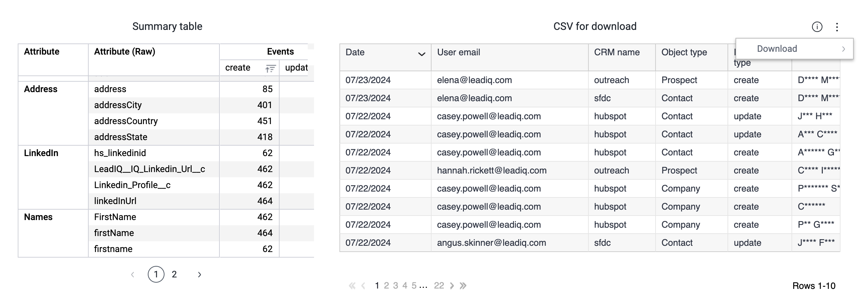Expand the Download submenu arrow
The width and height of the screenshot is (868, 308).
tap(843, 49)
